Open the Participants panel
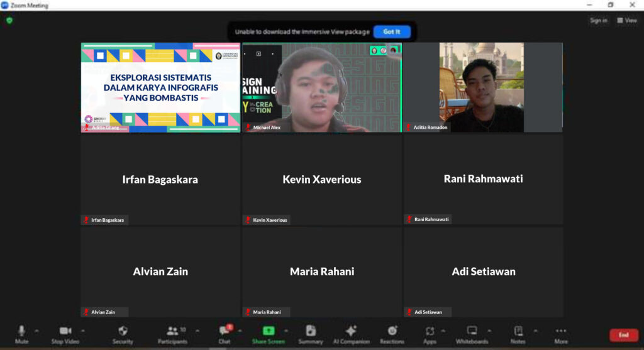 click(x=172, y=333)
